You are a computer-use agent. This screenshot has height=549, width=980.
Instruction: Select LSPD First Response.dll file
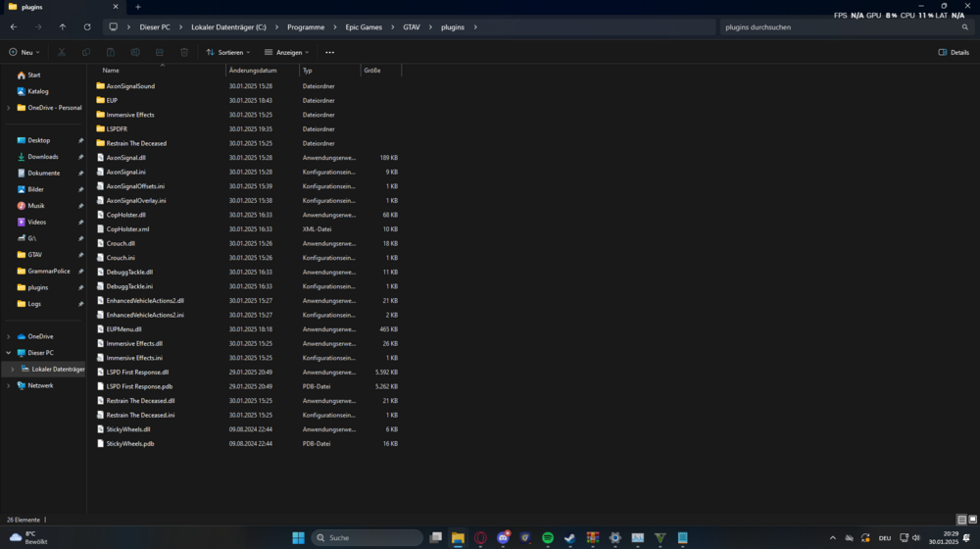coord(137,372)
